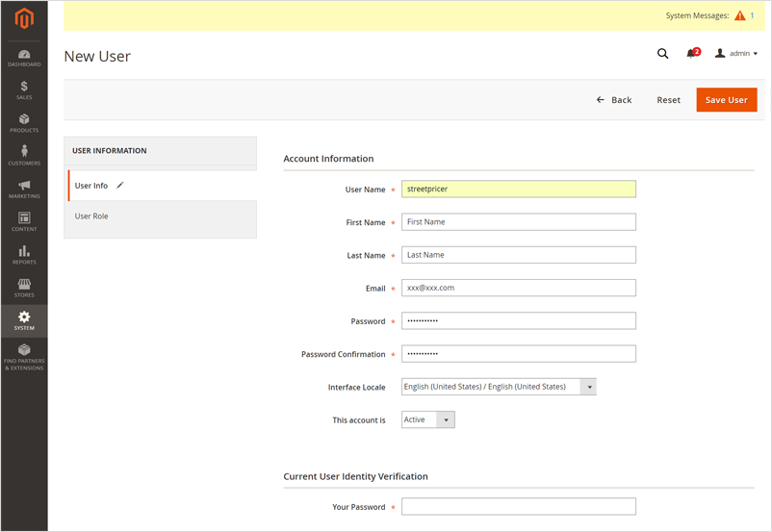Click the Magento logo icon
This screenshot has height=532, width=772.
click(x=24, y=18)
